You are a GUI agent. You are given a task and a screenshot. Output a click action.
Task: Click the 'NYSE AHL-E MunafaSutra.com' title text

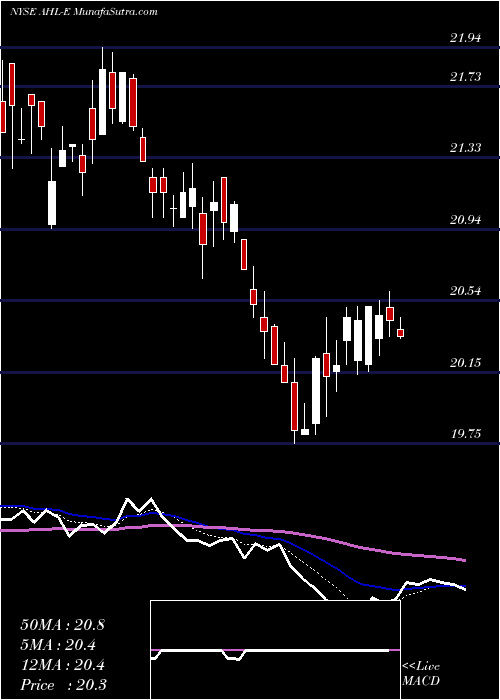click(x=83, y=12)
